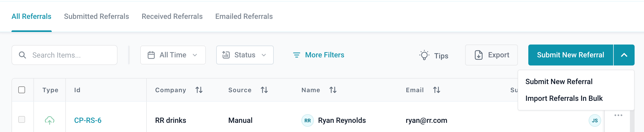Check the CP-RS-6 row checkbox
Viewport: 644px width, 132px height.
(22, 119)
